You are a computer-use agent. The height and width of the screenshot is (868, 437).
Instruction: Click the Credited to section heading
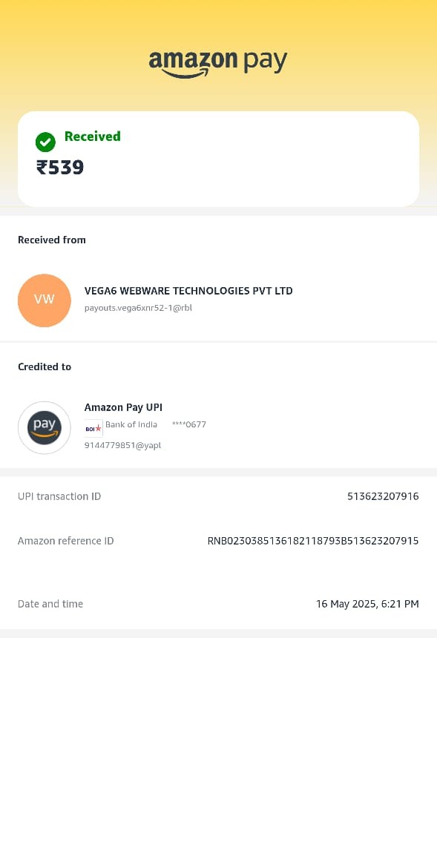(x=45, y=366)
